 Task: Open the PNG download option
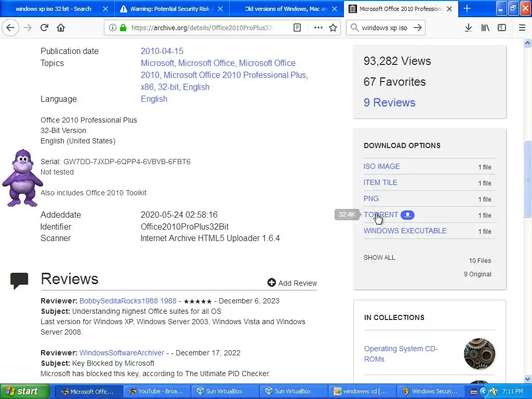pyautogui.click(x=371, y=198)
